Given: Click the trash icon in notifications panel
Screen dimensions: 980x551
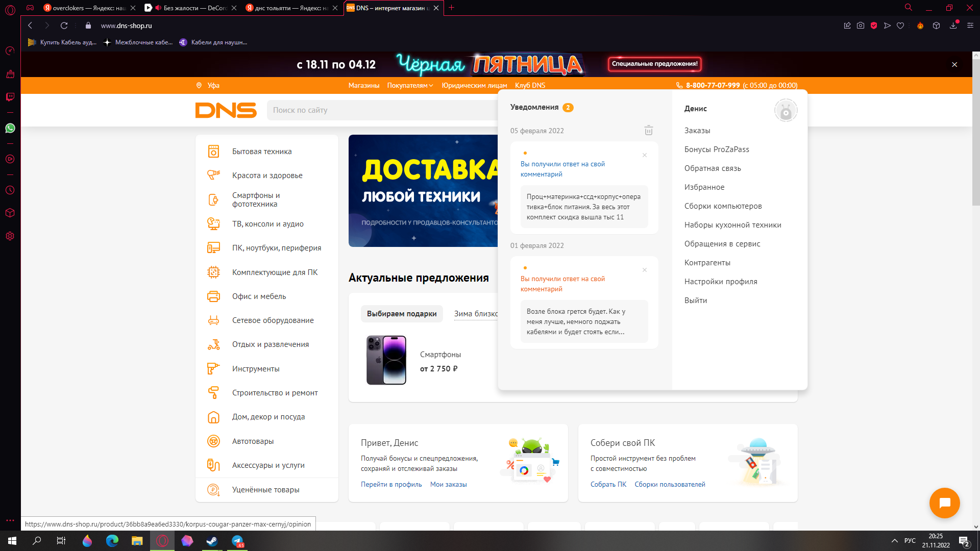Looking at the screenshot, I should (648, 131).
